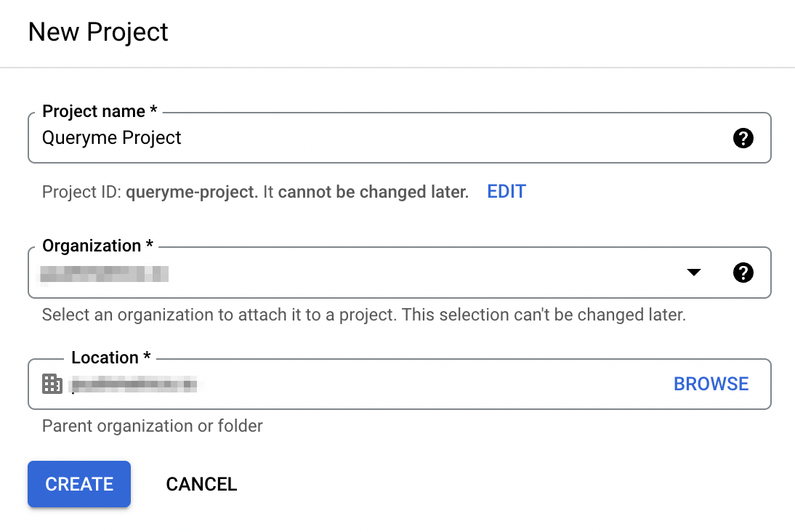Click the help icon in Organization field

(743, 273)
